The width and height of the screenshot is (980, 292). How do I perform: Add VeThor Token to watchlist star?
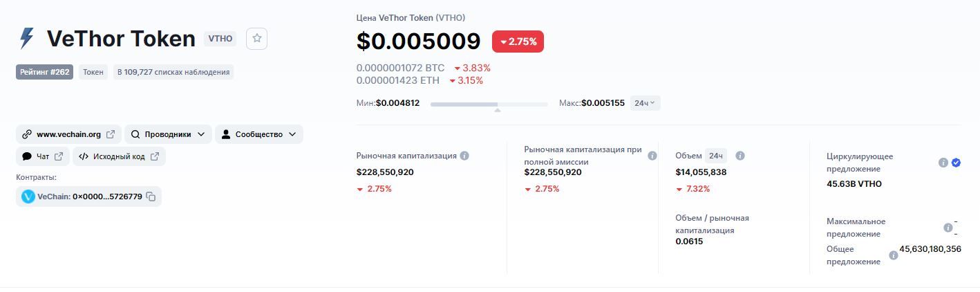coord(256,39)
